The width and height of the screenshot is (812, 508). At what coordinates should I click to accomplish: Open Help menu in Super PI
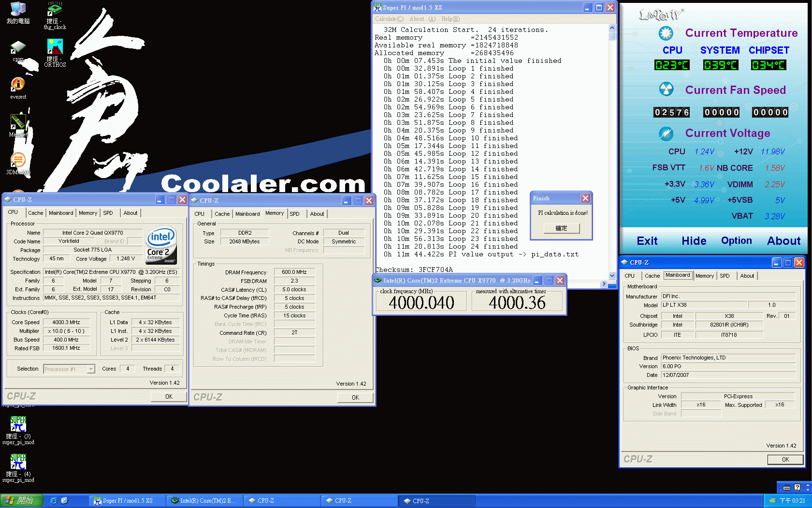tap(450, 19)
